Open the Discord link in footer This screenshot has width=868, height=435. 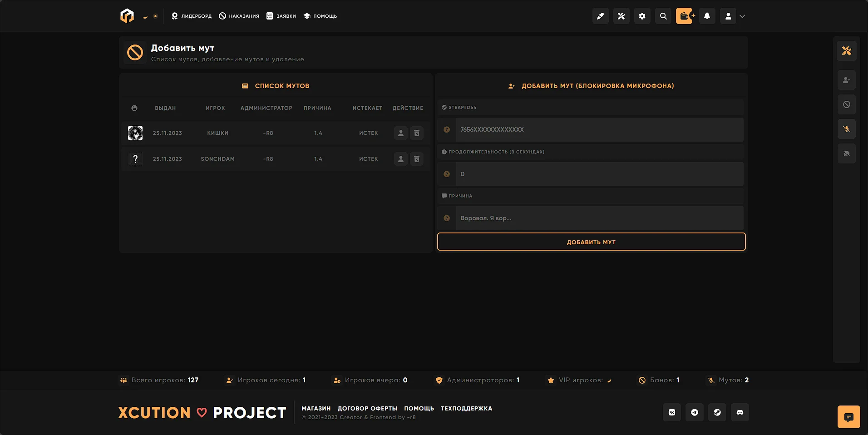pos(740,412)
